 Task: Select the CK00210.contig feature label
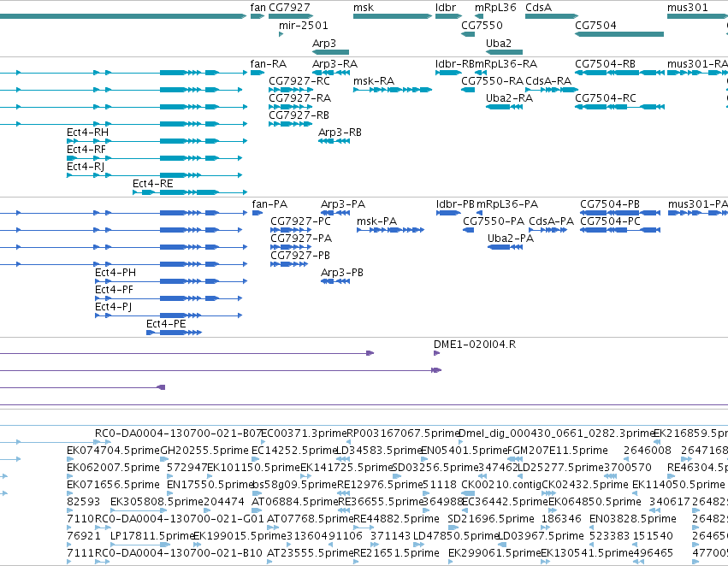pyautogui.click(x=501, y=485)
